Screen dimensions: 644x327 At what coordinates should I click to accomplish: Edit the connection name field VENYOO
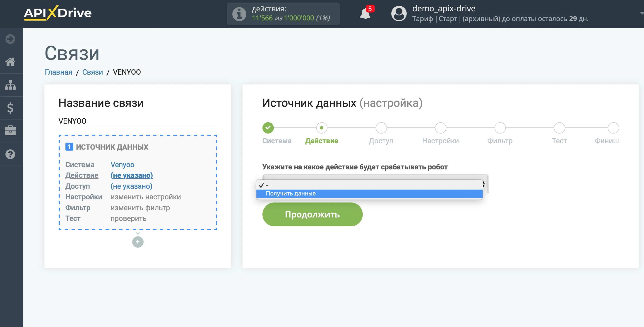(138, 121)
